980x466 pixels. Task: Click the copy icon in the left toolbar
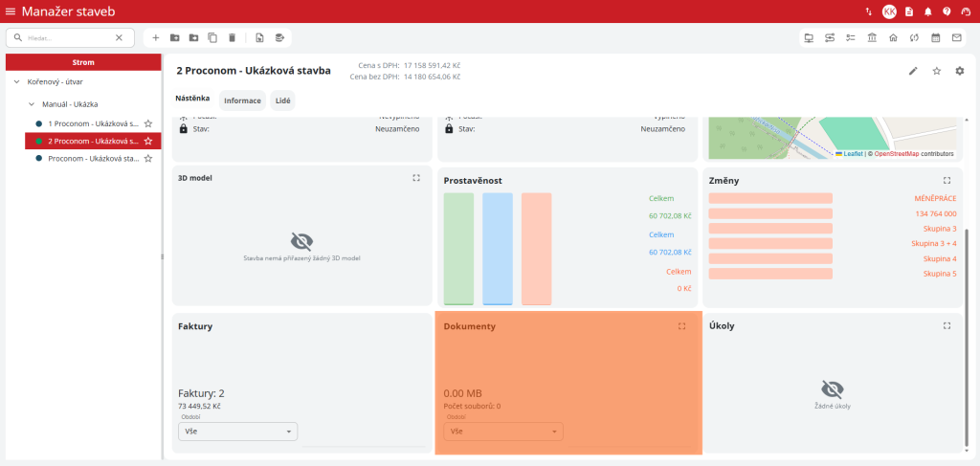[x=212, y=37]
